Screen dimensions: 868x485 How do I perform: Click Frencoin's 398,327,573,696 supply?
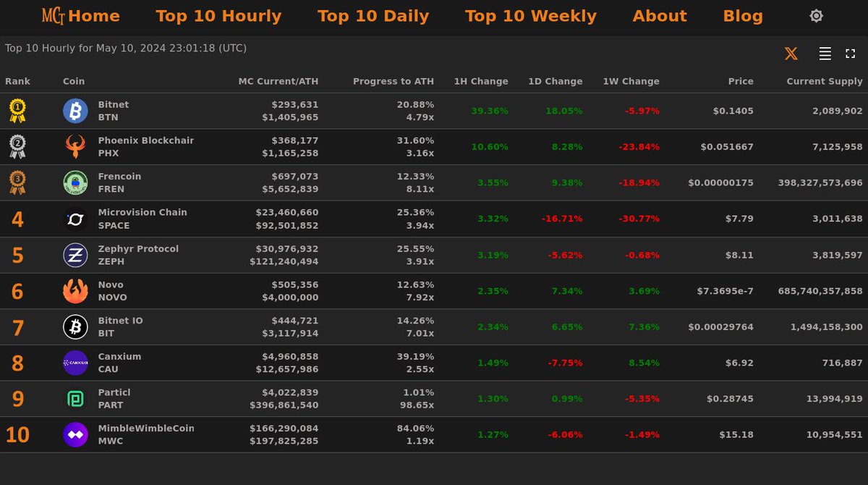(821, 182)
